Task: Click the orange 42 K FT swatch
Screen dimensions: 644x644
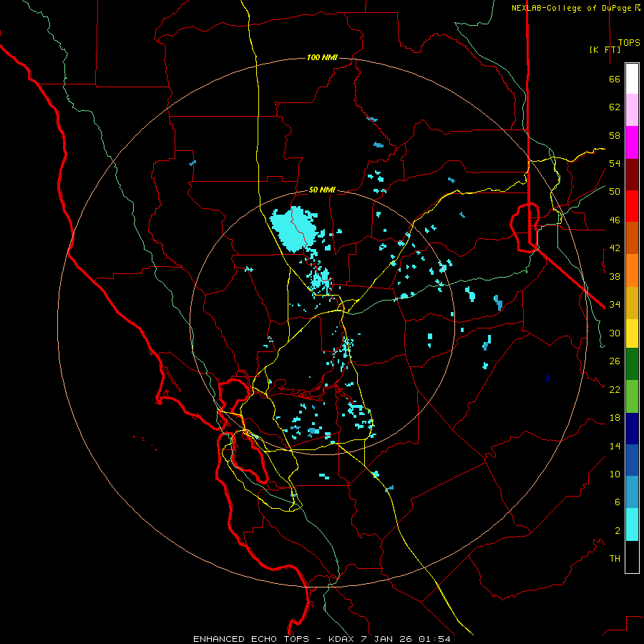Action: point(632,270)
